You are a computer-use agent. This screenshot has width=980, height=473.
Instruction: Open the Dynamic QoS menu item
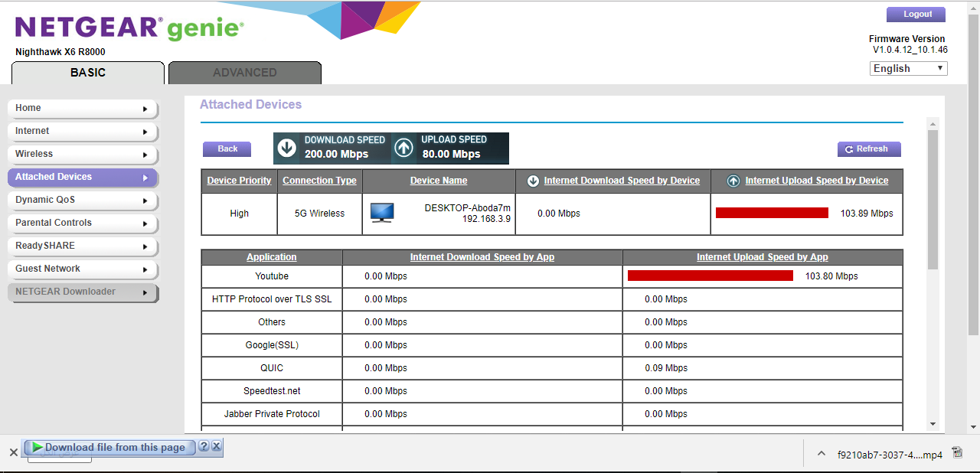[82, 200]
